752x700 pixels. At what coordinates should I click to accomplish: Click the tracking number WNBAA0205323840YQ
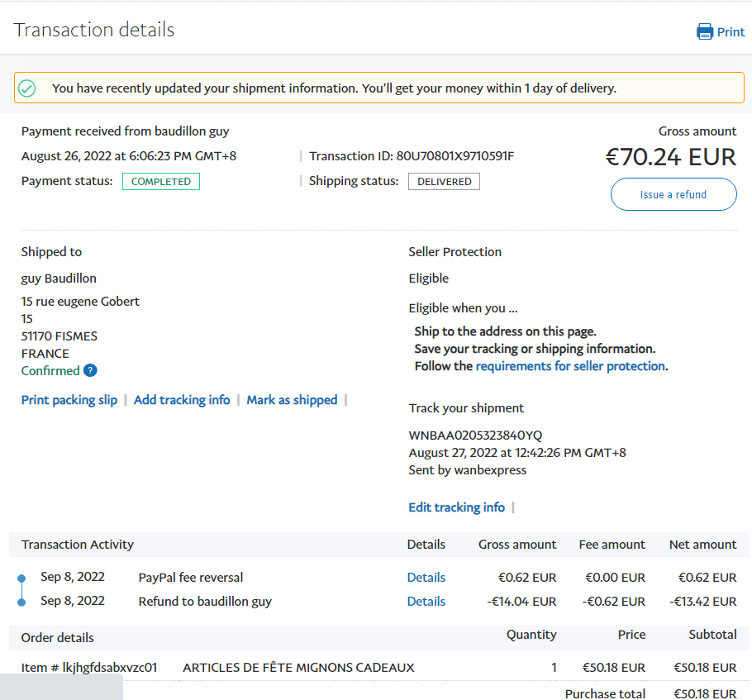point(475,436)
